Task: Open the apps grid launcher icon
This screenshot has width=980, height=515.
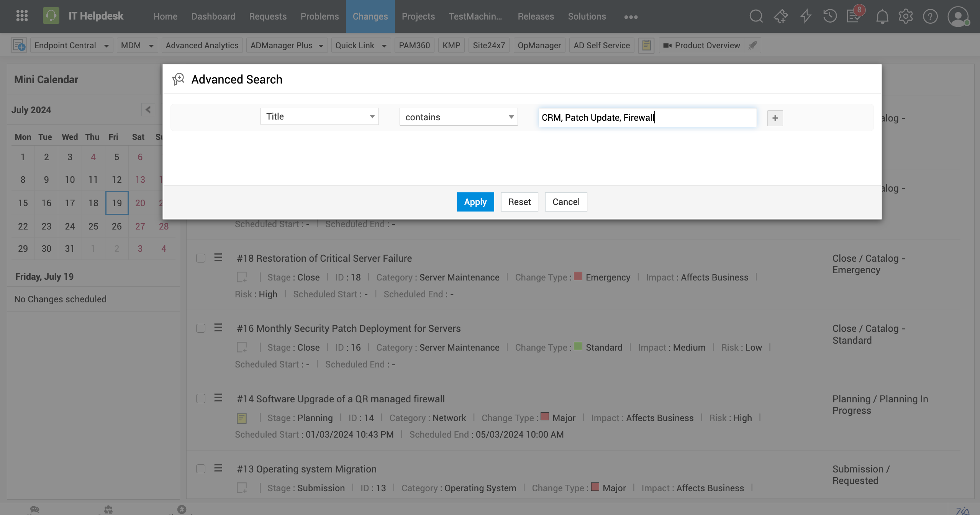Action: (22, 16)
